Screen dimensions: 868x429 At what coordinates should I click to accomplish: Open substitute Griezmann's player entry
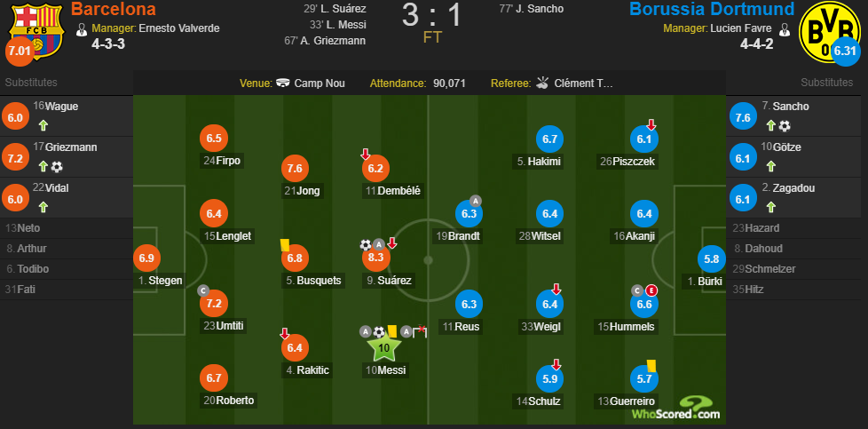click(x=67, y=157)
